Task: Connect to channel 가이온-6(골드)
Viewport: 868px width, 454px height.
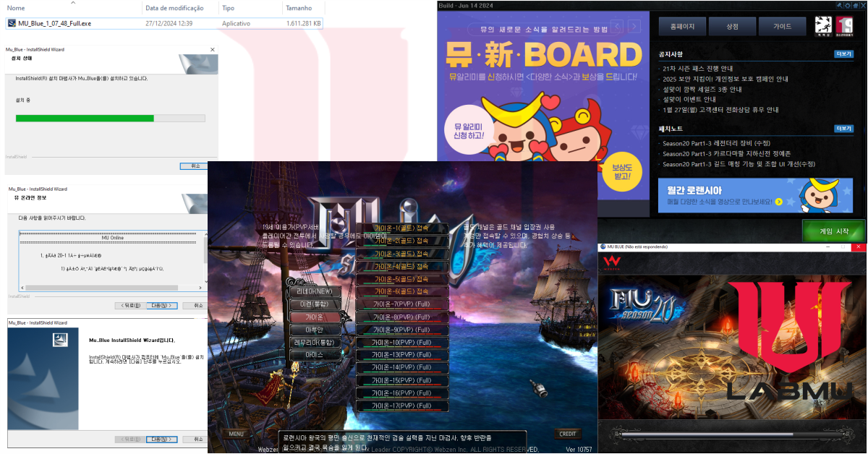Action: pyautogui.click(x=401, y=291)
